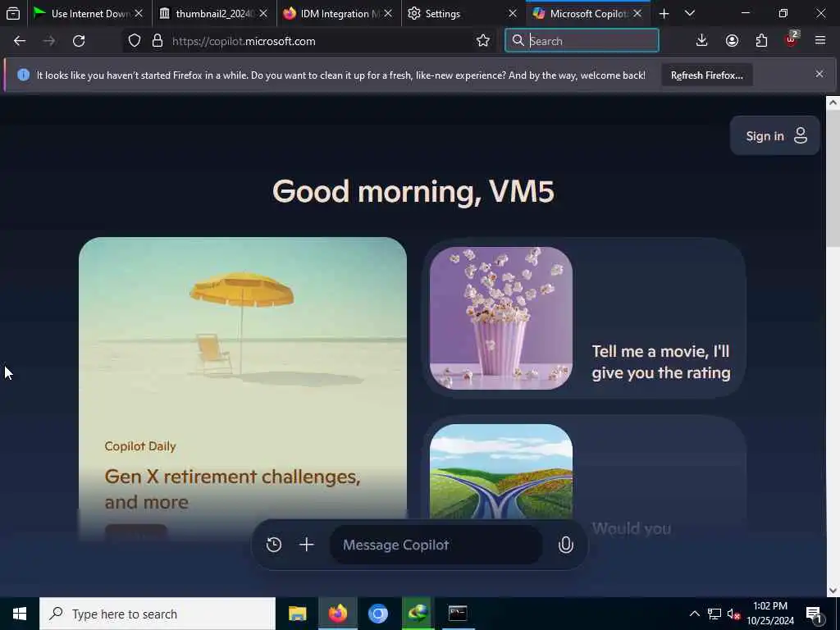Expand the list all tabs dropdown arrow
This screenshot has height=630, width=840.
coord(689,13)
